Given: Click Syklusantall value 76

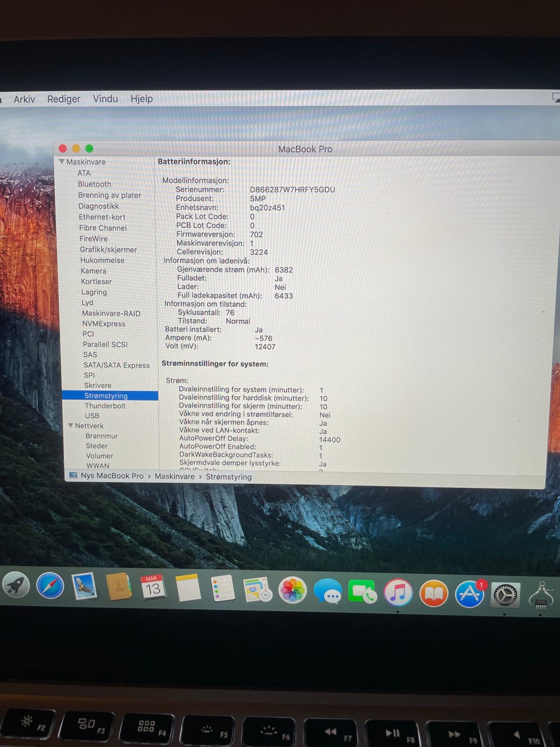Looking at the screenshot, I should point(230,312).
